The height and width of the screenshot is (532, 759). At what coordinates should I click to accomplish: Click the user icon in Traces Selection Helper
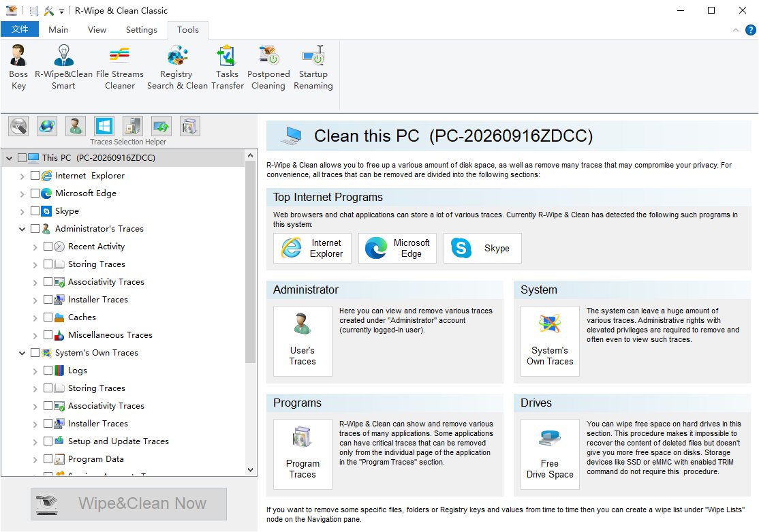76,126
